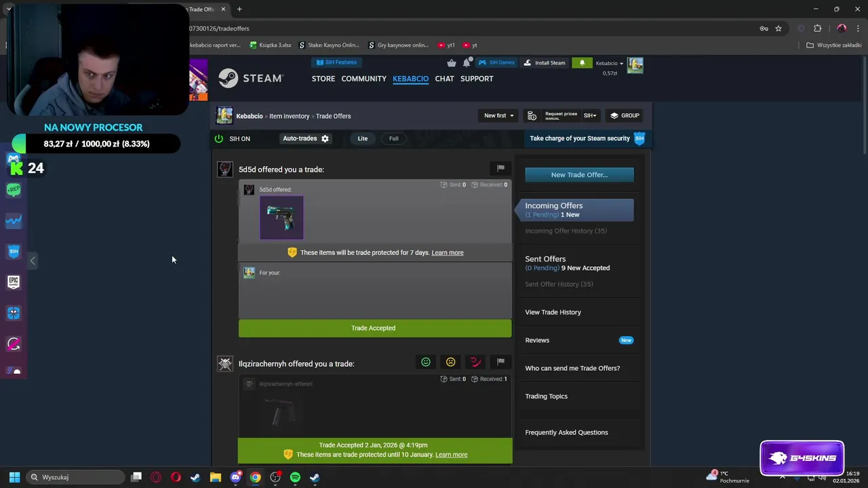Screen dimensions: 868x488
Task: Bookmark this page with the star icon
Action: [x=778, y=28]
